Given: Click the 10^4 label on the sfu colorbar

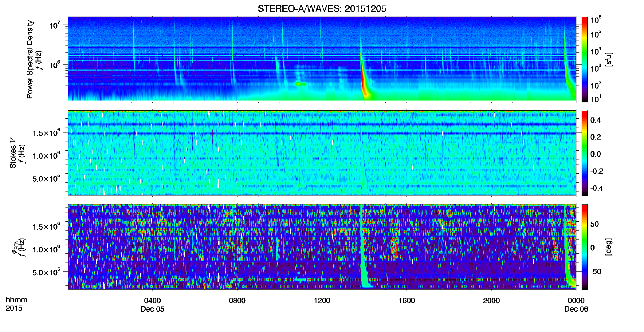Looking at the screenshot, I should click(x=596, y=51).
